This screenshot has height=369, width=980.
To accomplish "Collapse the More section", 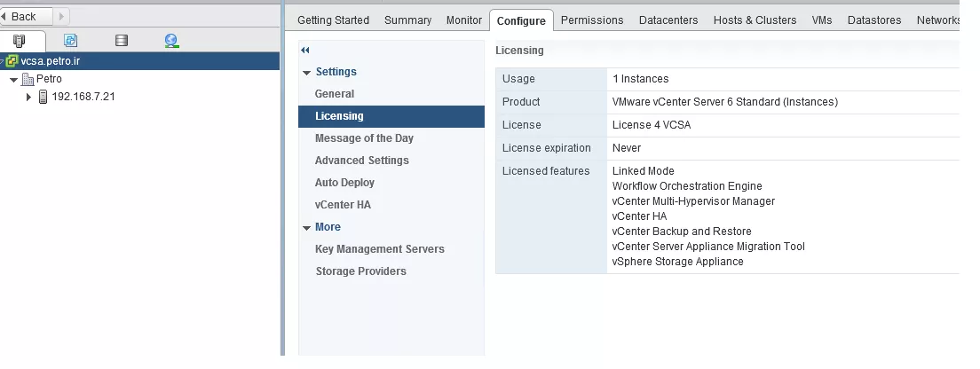I will [307, 228].
